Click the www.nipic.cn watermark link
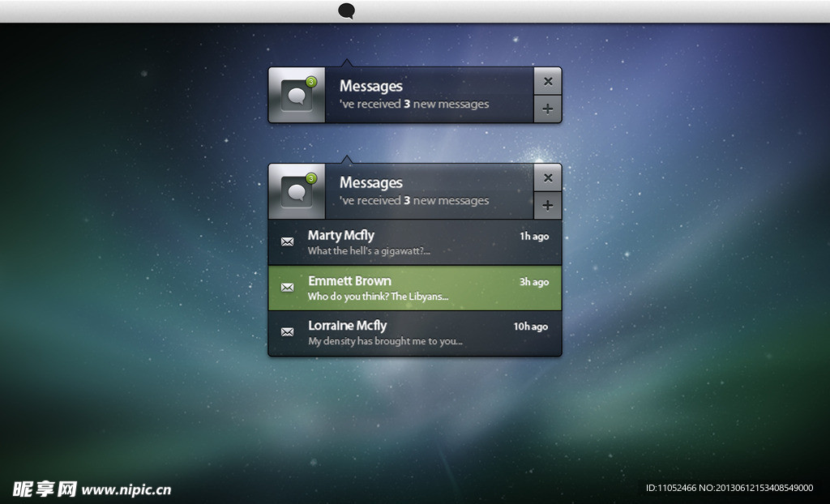Screen dimensions: 830x504 [x=126, y=489]
